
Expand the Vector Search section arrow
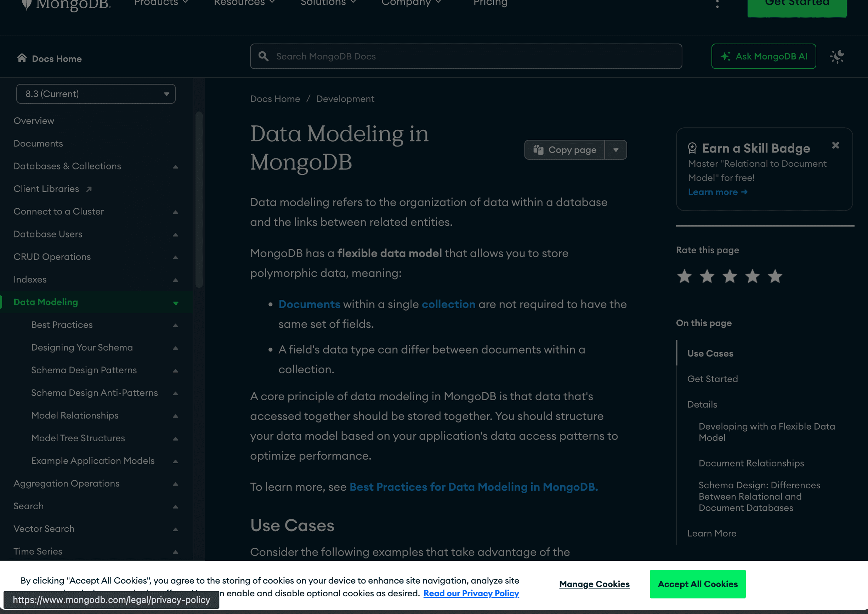click(x=176, y=530)
